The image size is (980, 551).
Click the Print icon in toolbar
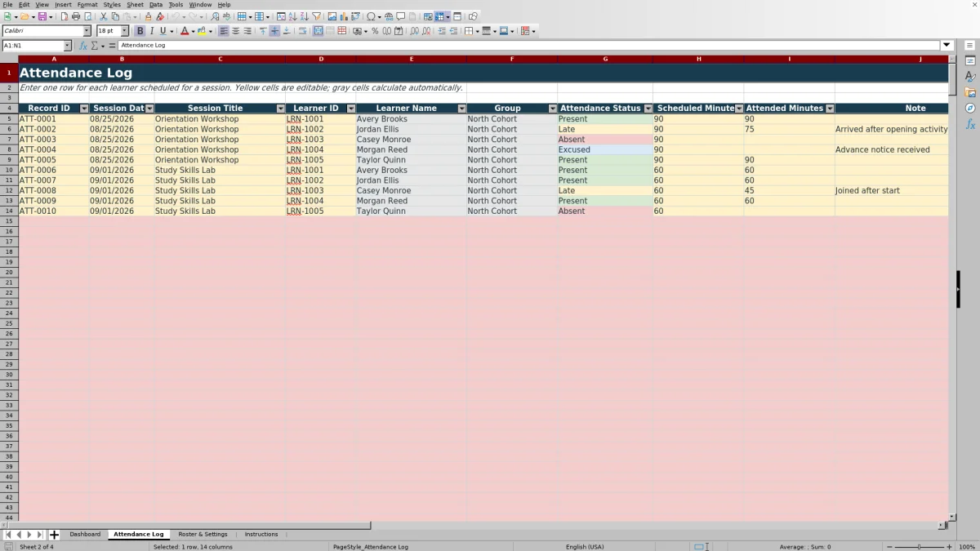(76, 16)
